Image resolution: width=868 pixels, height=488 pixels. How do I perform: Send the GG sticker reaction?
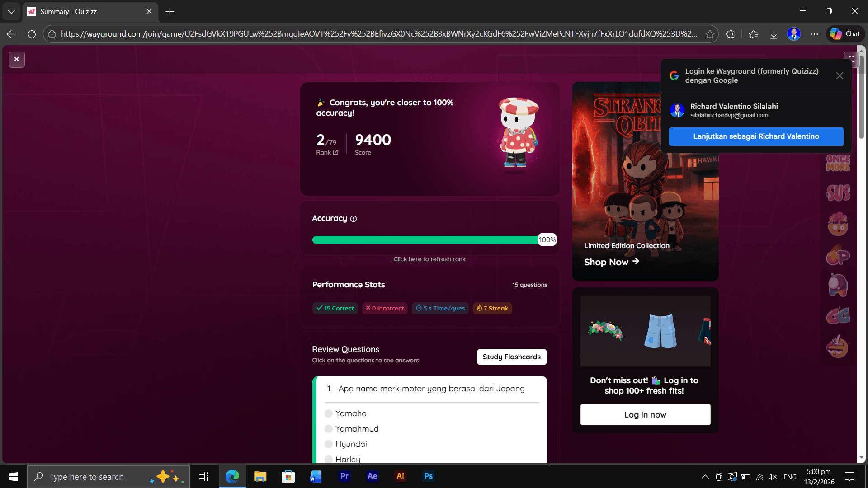(838, 316)
